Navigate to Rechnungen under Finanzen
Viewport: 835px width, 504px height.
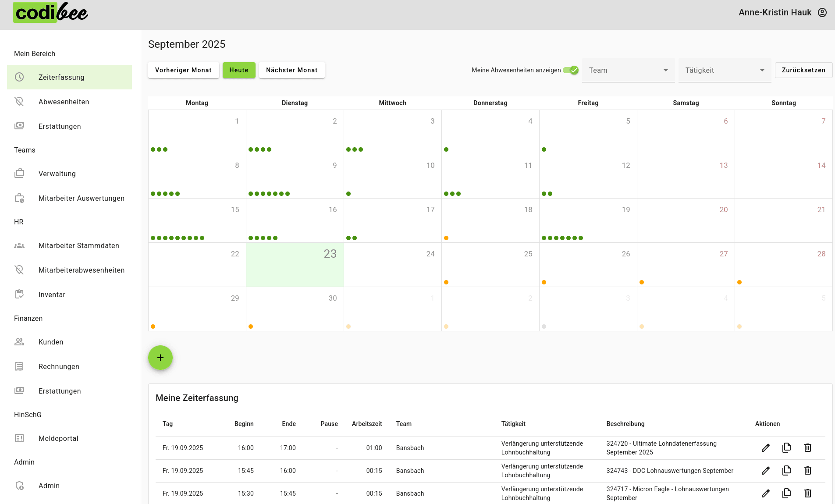coord(59,366)
